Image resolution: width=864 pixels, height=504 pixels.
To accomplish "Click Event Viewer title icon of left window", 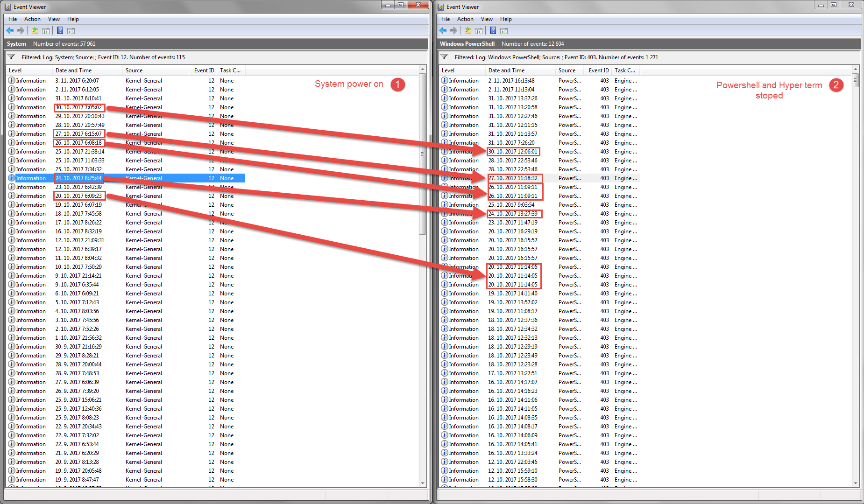I will [x=8, y=7].
